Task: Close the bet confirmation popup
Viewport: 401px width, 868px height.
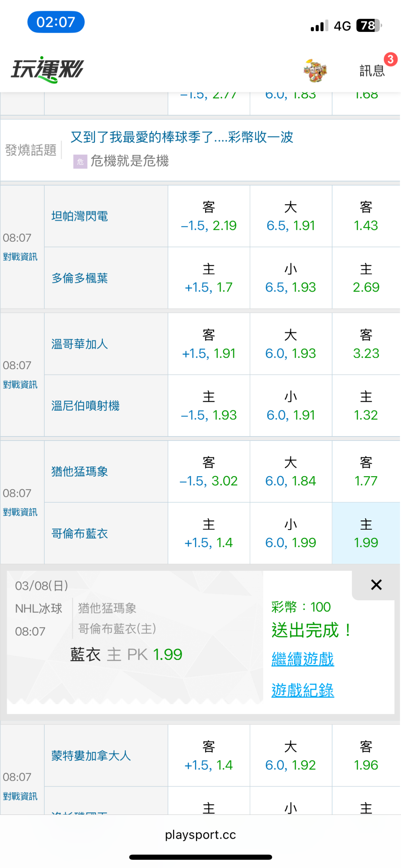Action: (376, 585)
